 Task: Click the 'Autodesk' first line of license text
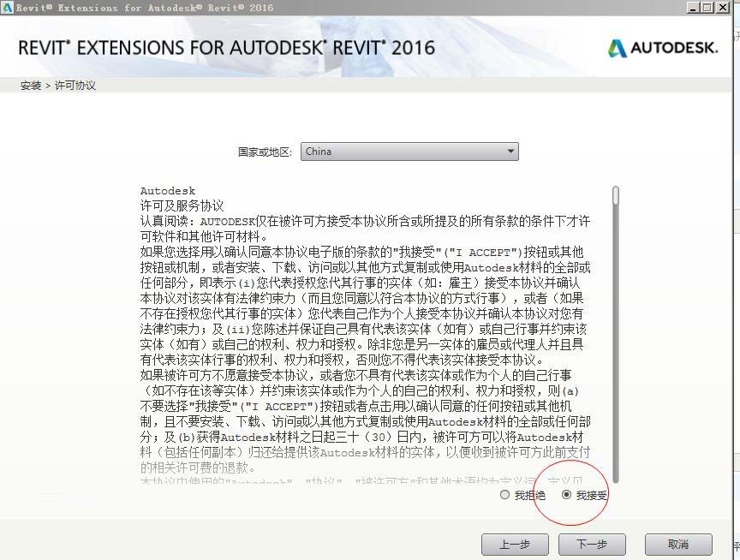click(168, 191)
